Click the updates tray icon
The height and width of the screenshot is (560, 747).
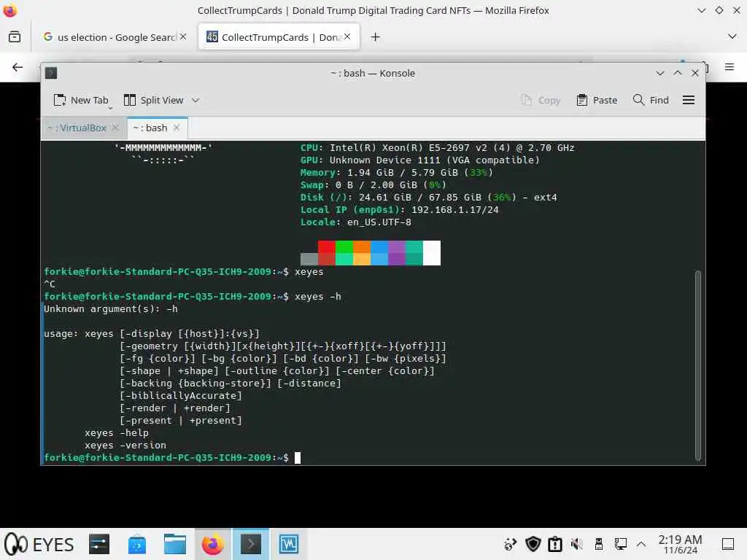511,544
